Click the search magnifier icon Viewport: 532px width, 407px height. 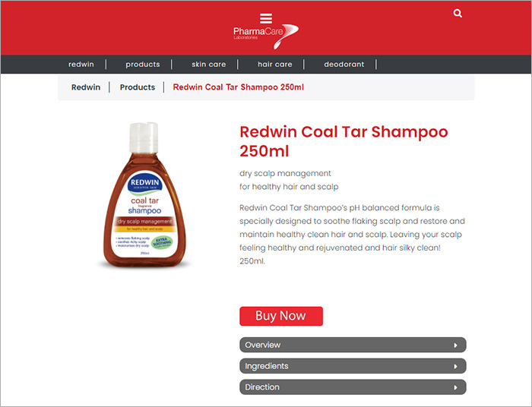click(458, 13)
